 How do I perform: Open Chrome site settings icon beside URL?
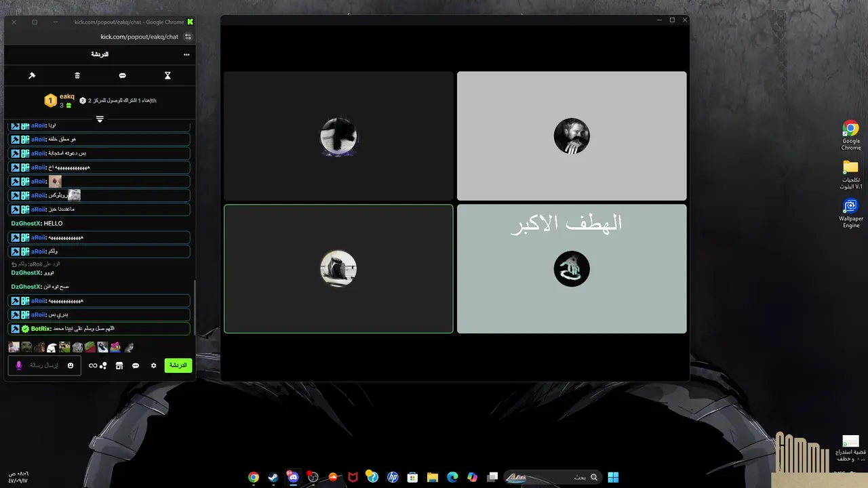coord(188,37)
